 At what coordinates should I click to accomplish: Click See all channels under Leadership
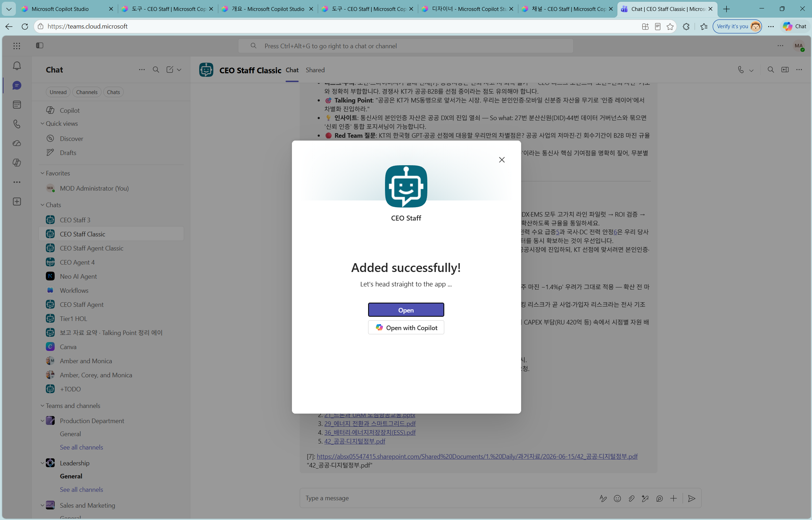(81, 489)
